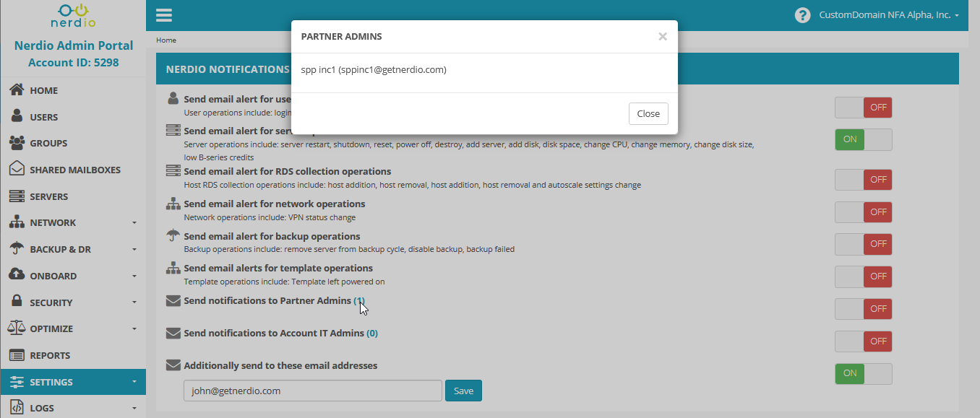Toggle Send notifications to Account IT Admins switch
Image resolution: width=980 pixels, height=418 pixels.
864,341
